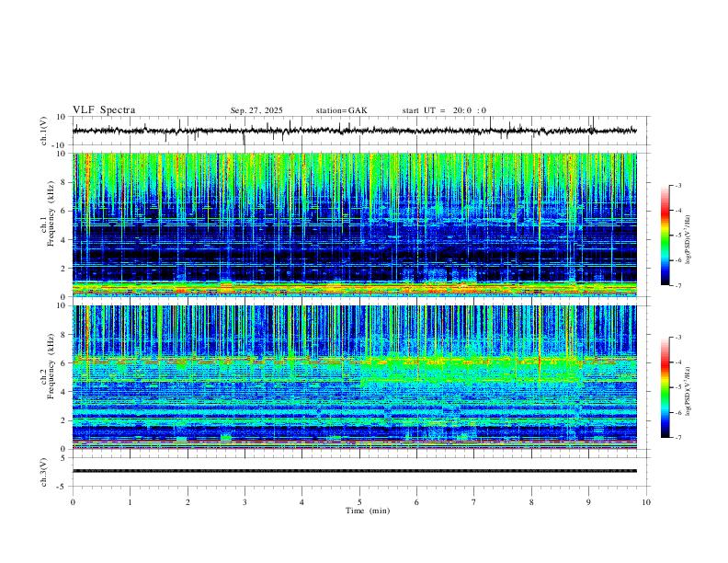This screenshot has height=563, width=728.
Task: Click the "2" kHz tick on ch.1 spectrogram
Action: click(x=63, y=268)
